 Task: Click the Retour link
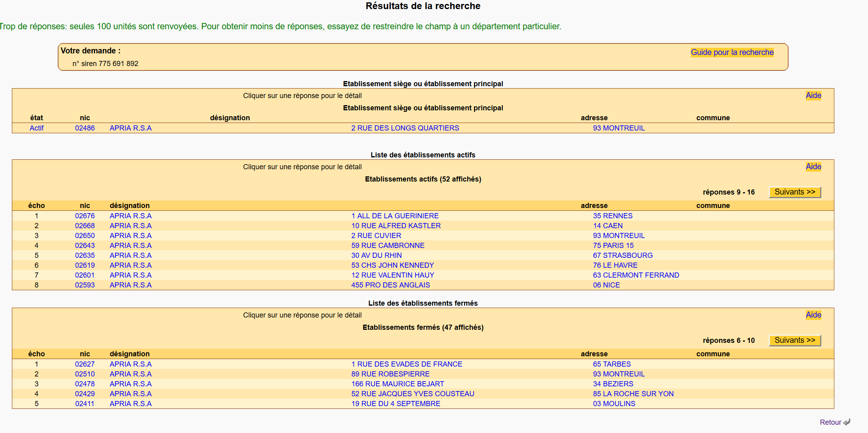830,422
